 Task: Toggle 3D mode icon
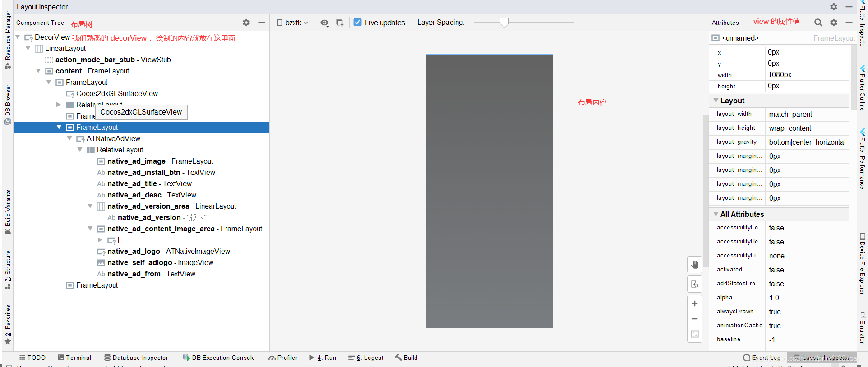click(695, 284)
